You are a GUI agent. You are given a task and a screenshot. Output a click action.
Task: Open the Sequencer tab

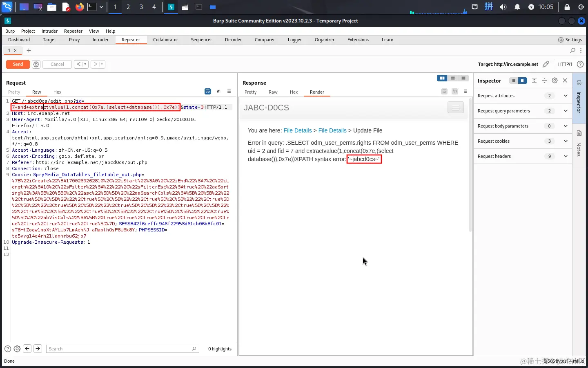201,40
